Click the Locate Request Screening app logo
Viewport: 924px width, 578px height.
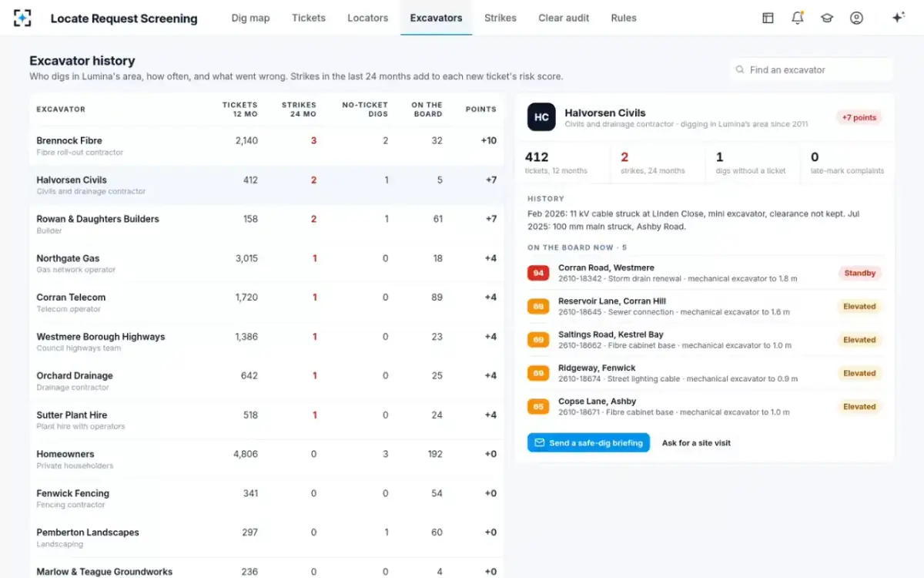click(x=23, y=18)
